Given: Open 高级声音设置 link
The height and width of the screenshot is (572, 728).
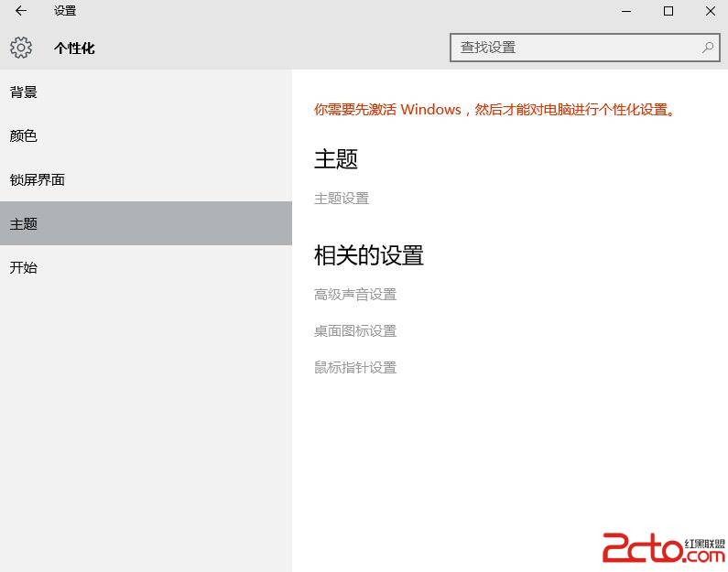Looking at the screenshot, I should point(355,295).
